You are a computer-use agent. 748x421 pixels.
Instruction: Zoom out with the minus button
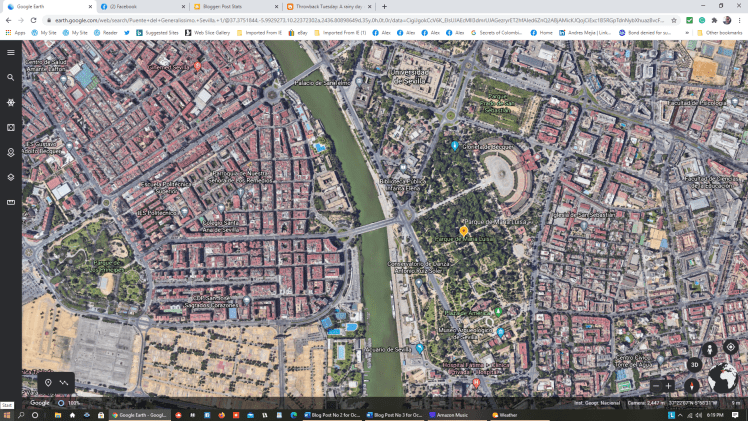(x=656, y=386)
